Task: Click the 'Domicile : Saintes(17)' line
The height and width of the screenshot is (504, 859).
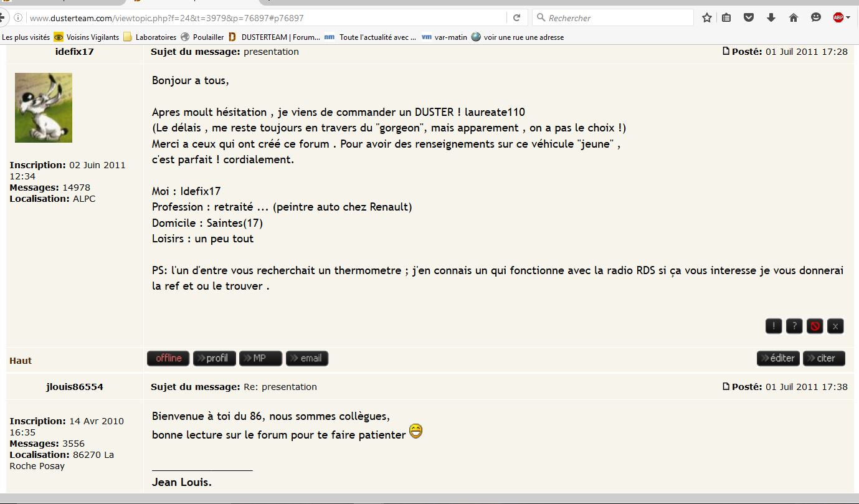Action: (x=207, y=223)
